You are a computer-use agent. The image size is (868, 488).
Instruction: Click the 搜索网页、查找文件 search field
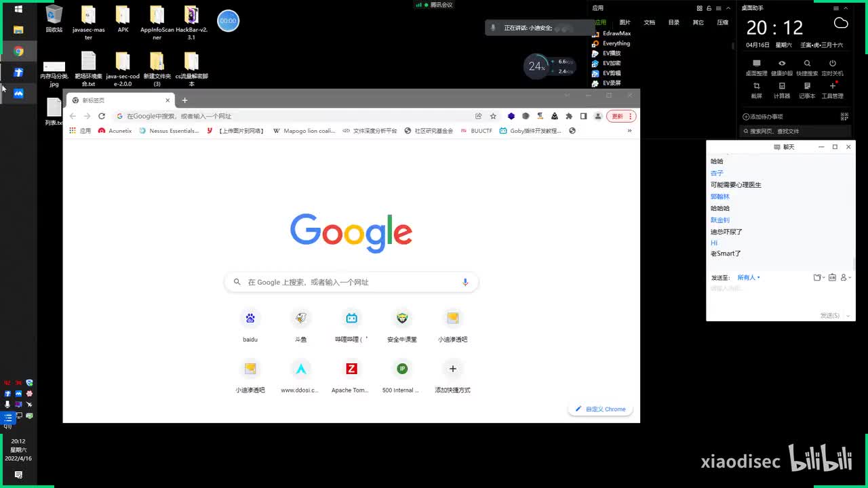pos(795,131)
